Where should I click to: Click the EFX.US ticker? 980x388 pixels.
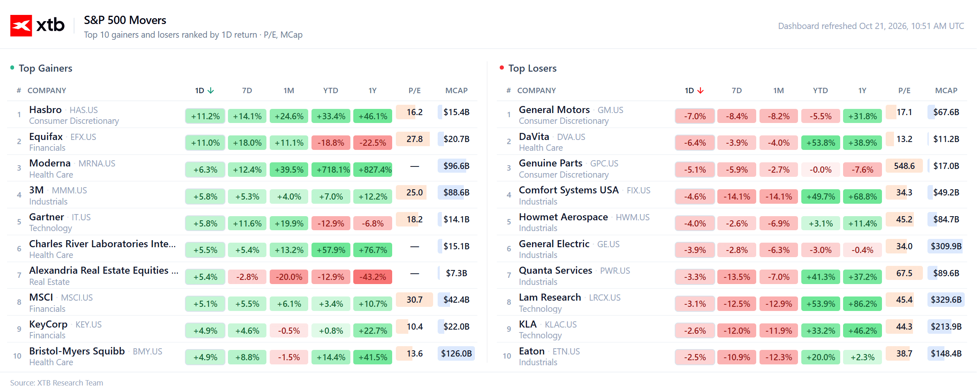[x=83, y=137]
